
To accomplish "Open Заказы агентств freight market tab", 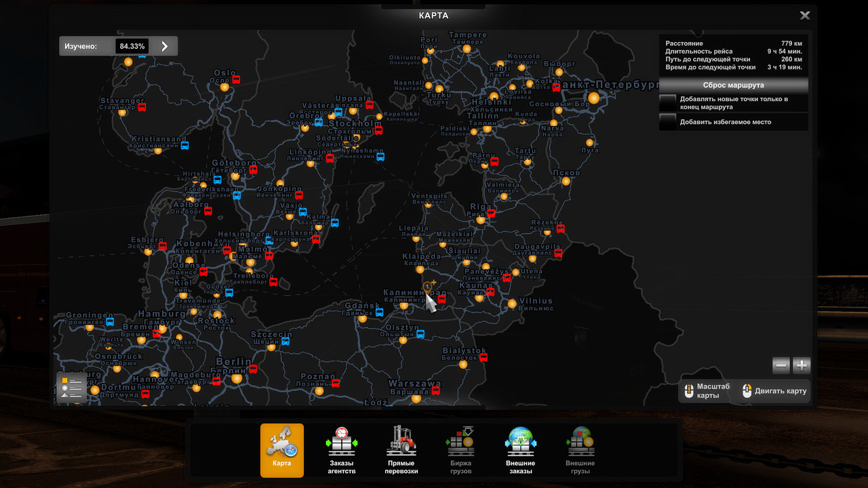I will point(342,450).
